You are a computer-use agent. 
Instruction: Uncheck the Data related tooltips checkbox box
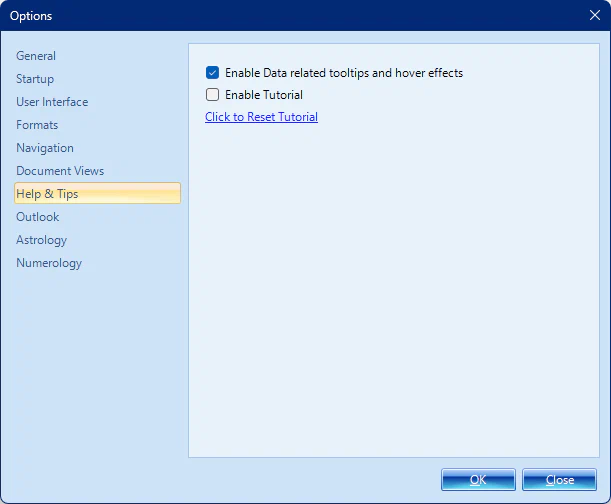point(212,73)
